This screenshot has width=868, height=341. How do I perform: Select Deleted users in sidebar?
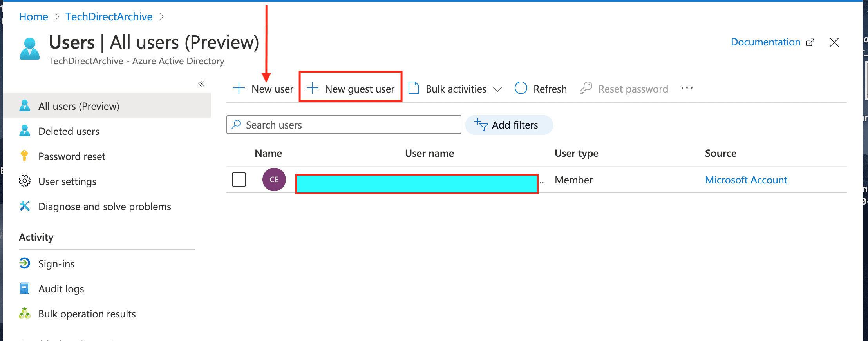click(x=69, y=131)
